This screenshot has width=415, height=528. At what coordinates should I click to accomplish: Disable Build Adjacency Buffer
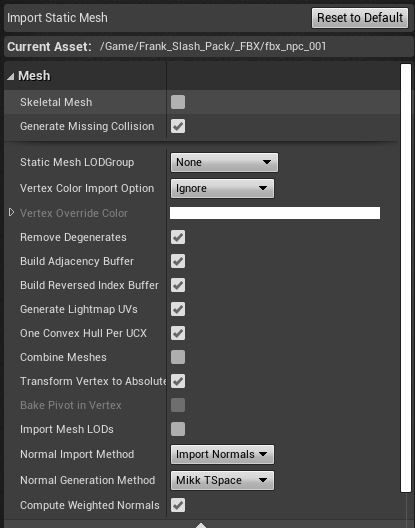click(x=178, y=261)
